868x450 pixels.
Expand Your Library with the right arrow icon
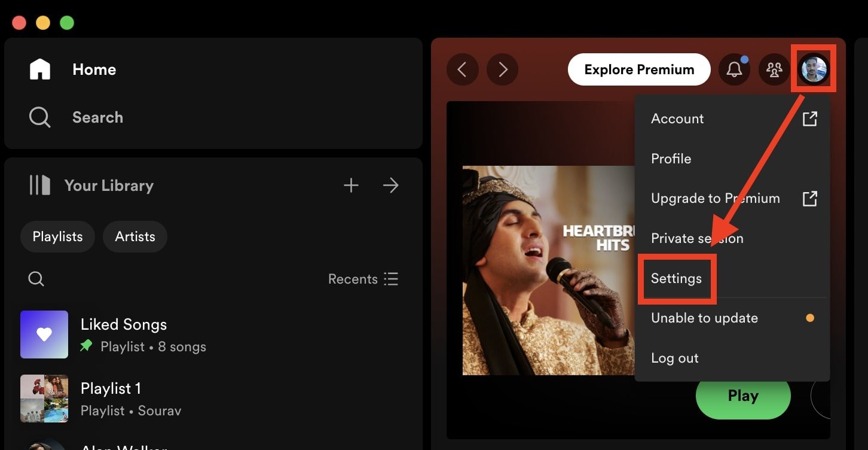coord(390,186)
